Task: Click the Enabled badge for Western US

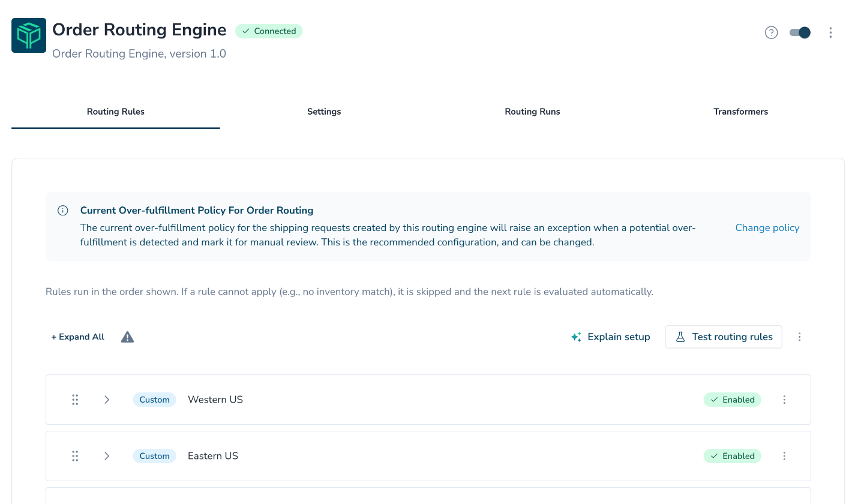Action: point(732,400)
